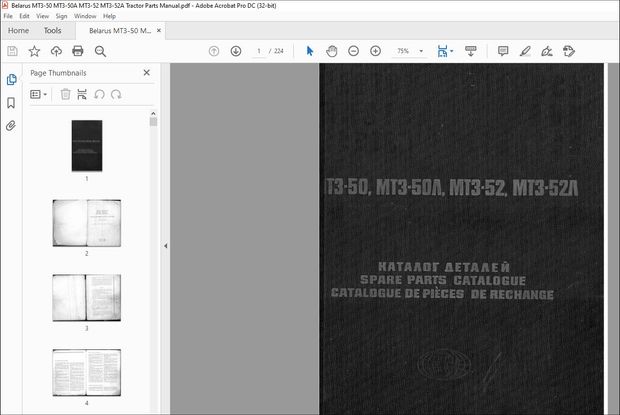Open the Attachments paperclip panel
This screenshot has width=620, height=415.
point(11,126)
